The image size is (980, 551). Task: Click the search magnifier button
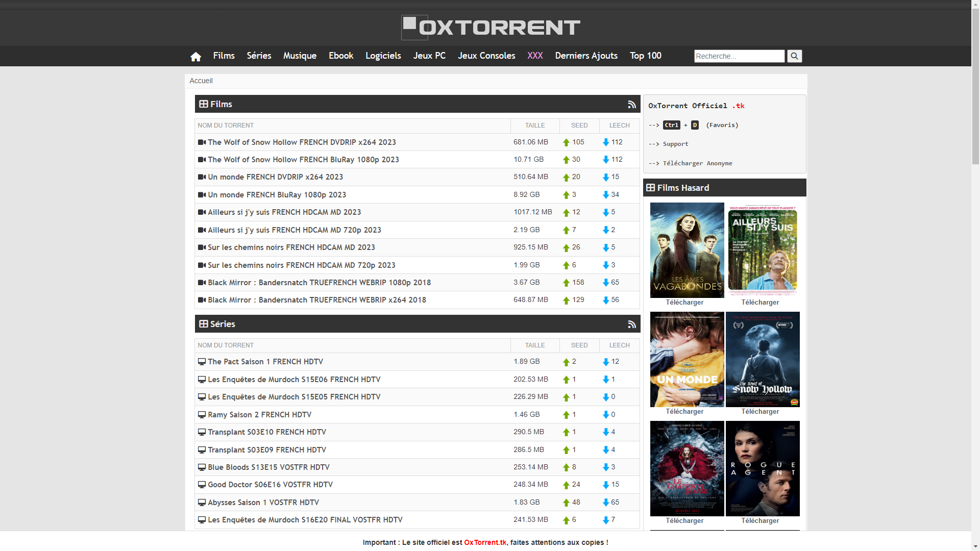pos(794,56)
